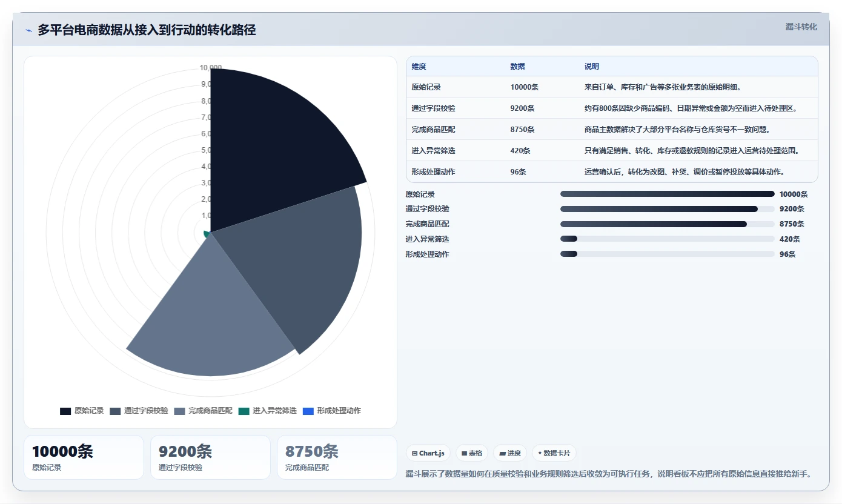
Task: Click 形成处理动作 in the table
Action: (x=433, y=172)
